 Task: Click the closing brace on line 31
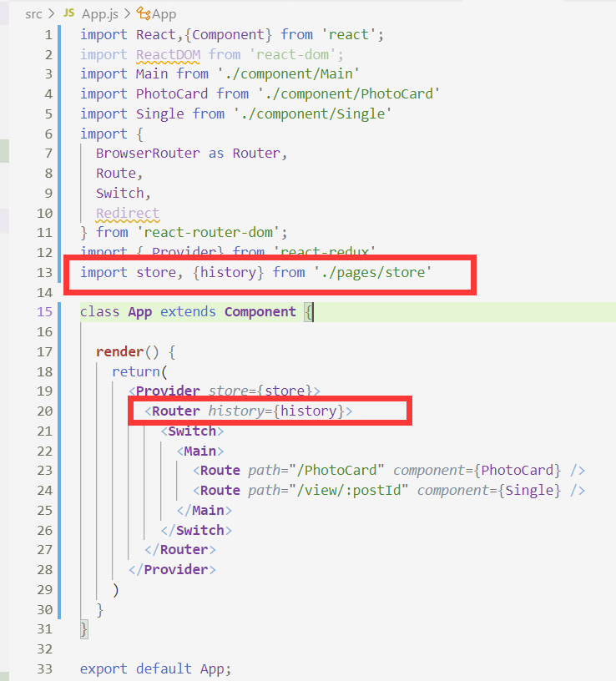83,629
